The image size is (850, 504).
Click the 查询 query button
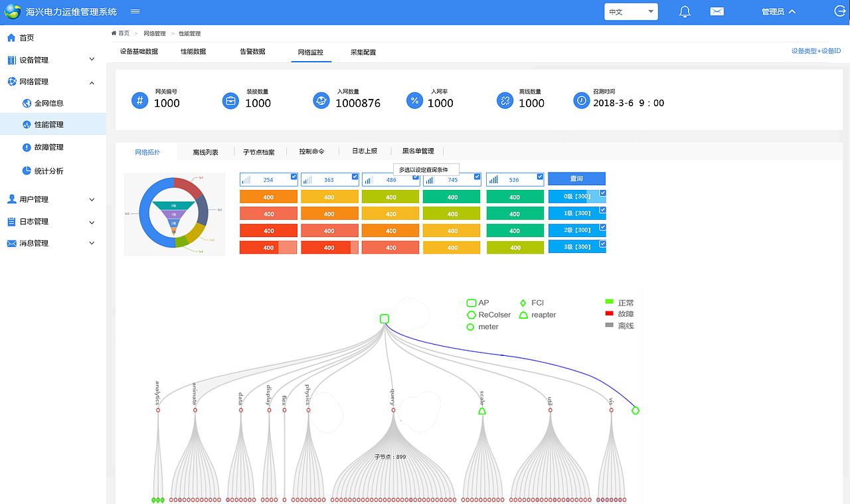pyautogui.click(x=576, y=179)
